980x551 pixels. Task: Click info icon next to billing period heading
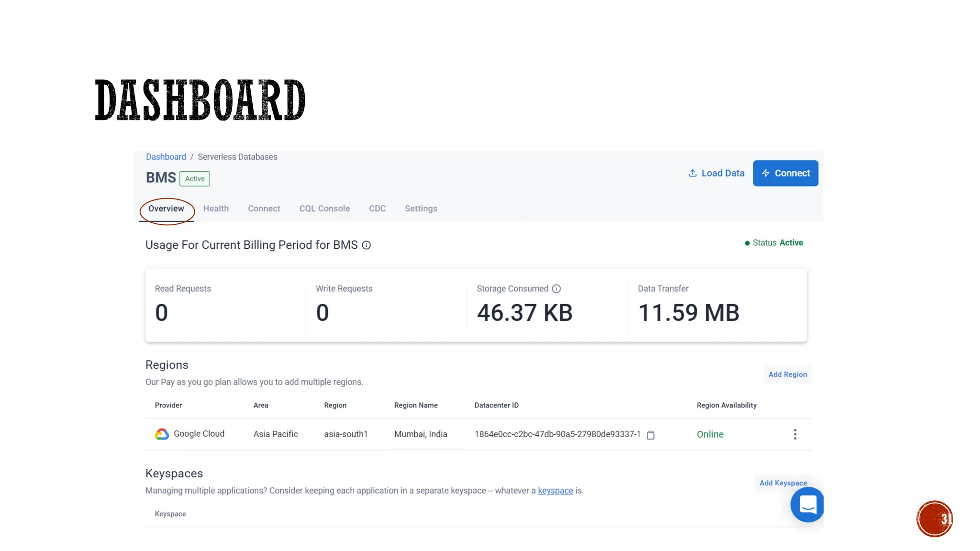click(366, 245)
